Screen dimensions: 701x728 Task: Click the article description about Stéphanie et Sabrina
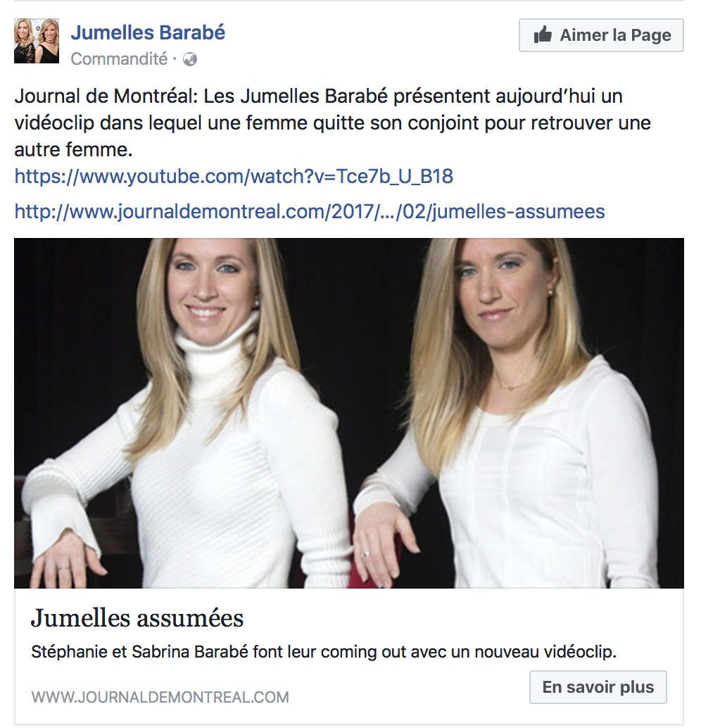pyautogui.click(x=324, y=652)
